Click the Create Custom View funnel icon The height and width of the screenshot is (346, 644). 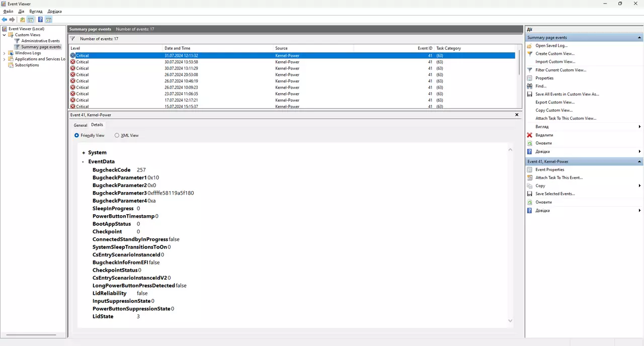point(529,53)
